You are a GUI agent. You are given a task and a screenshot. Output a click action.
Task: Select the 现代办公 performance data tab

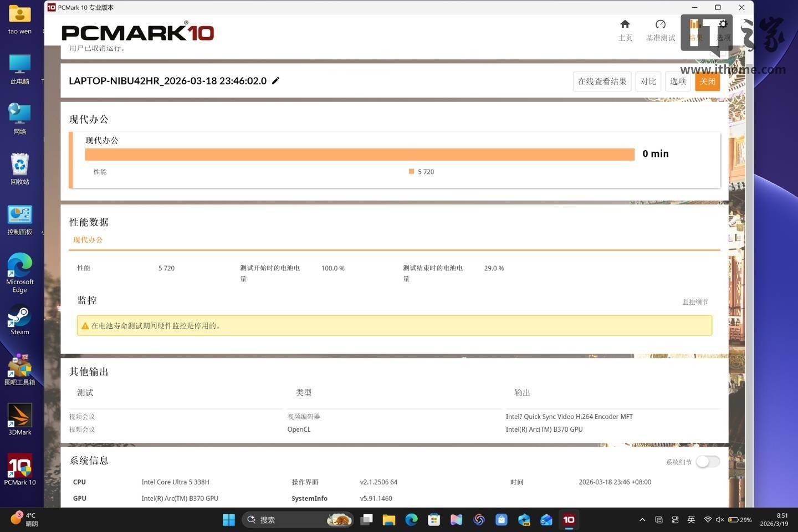click(88, 240)
